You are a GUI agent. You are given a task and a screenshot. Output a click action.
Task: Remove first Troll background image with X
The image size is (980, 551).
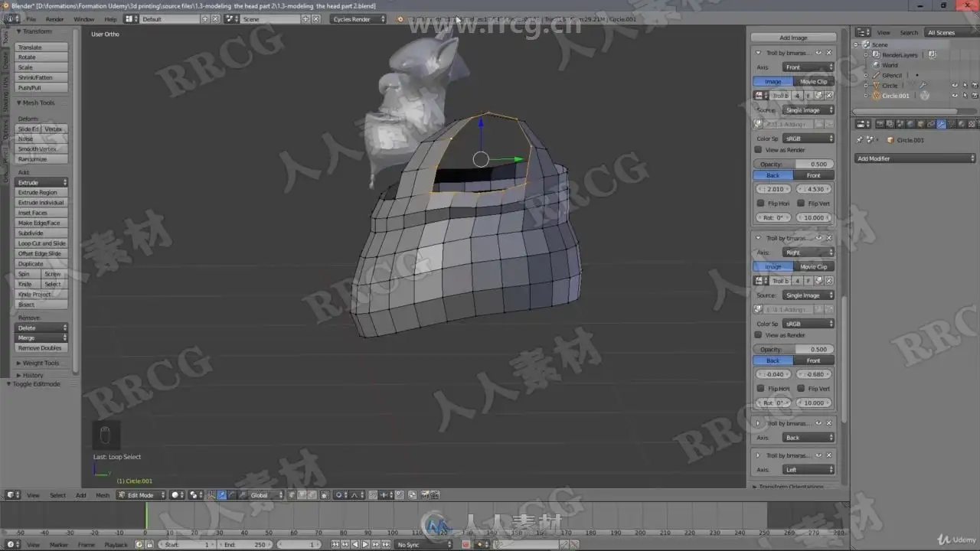828,53
